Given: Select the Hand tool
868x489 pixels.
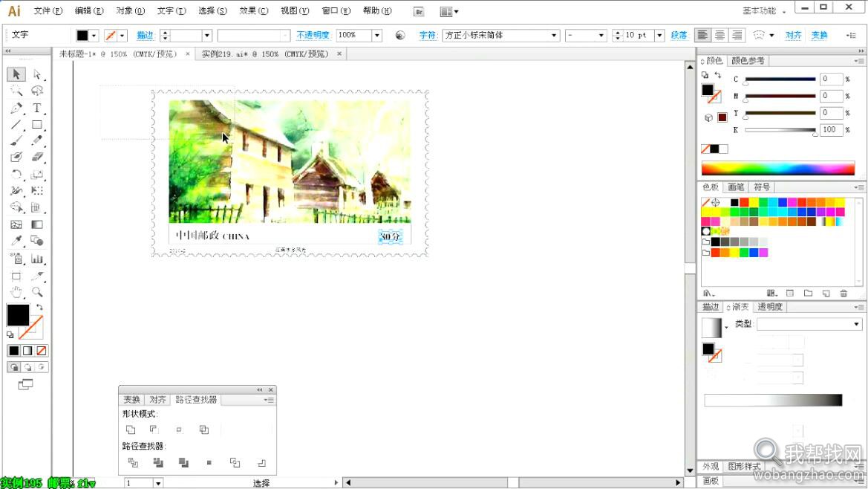Looking at the screenshot, I should (16, 292).
